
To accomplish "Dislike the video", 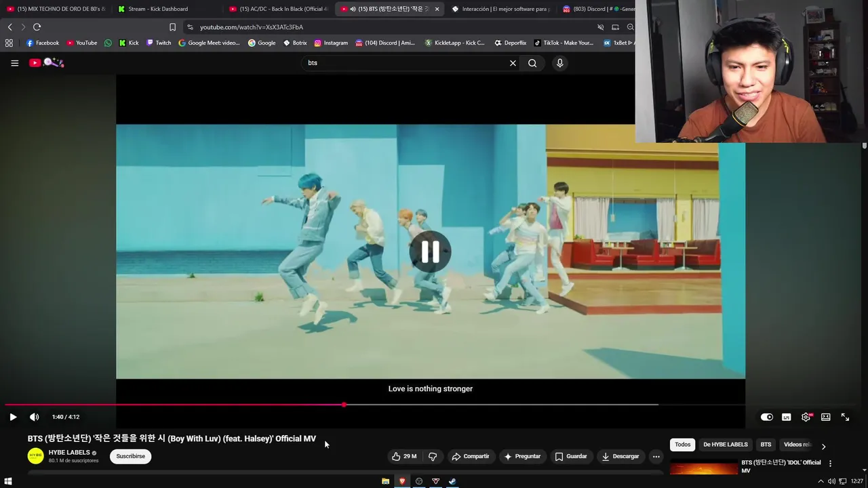I will point(433,456).
